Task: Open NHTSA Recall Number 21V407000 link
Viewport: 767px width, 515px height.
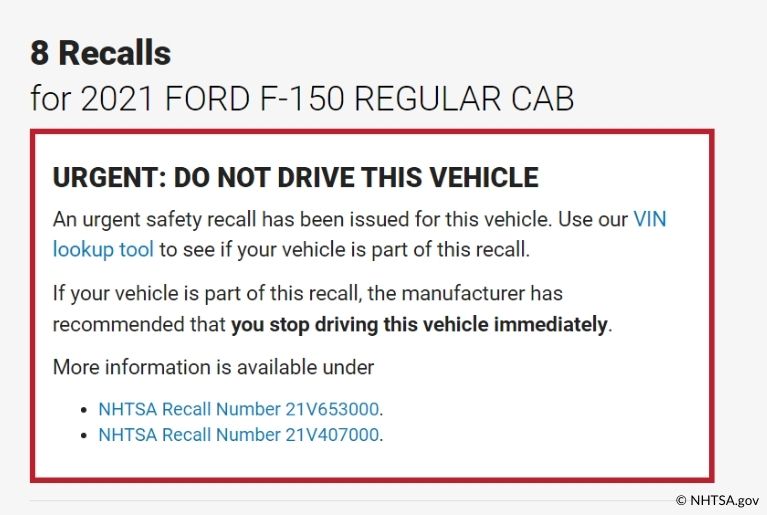Action: 239,434
